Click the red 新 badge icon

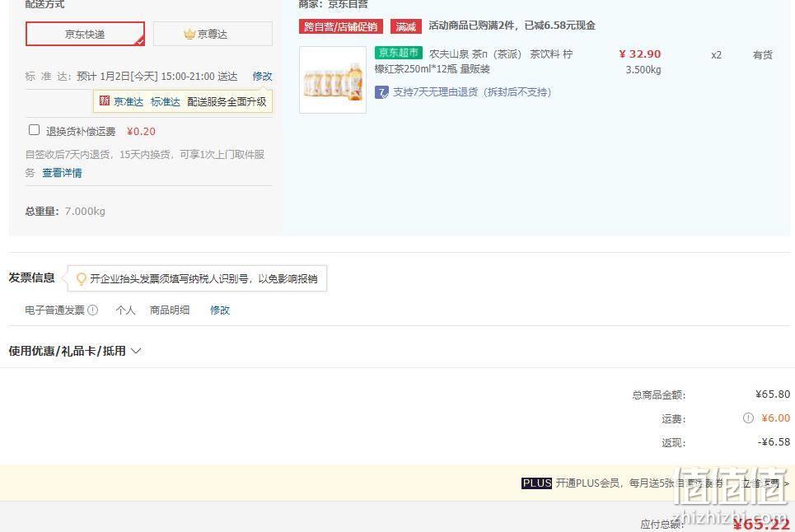[105, 100]
